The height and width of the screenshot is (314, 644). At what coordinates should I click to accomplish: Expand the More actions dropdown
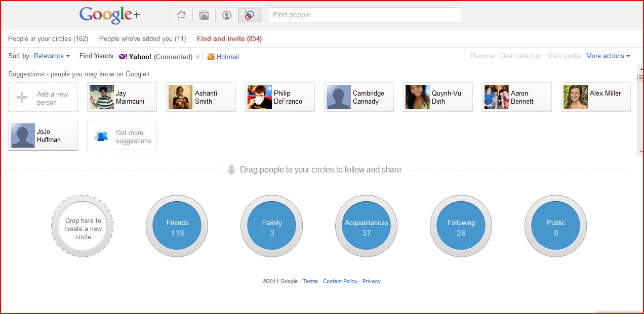(608, 56)
